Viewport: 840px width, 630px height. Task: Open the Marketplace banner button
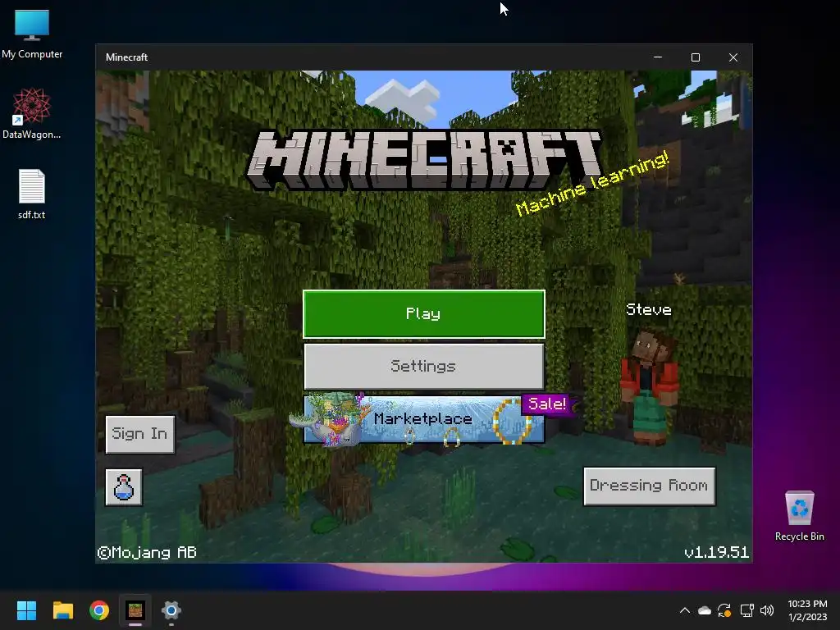[x=424, y=419]
